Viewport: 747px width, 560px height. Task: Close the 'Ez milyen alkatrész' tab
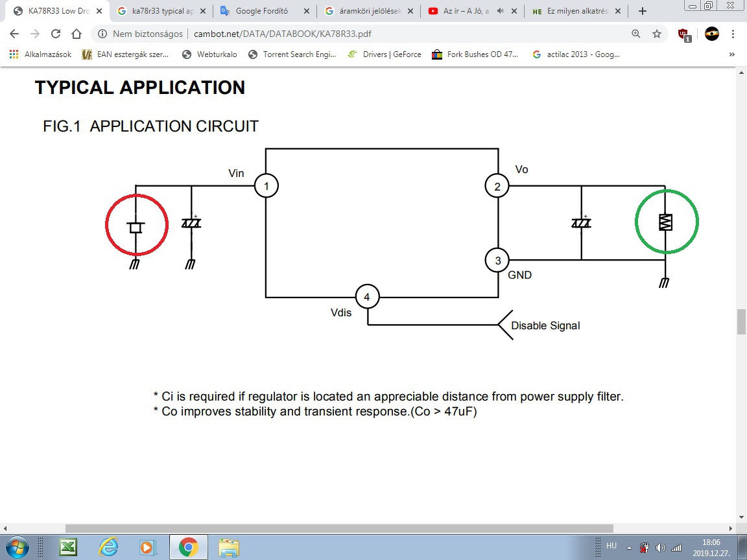click(x=619, y=11)
